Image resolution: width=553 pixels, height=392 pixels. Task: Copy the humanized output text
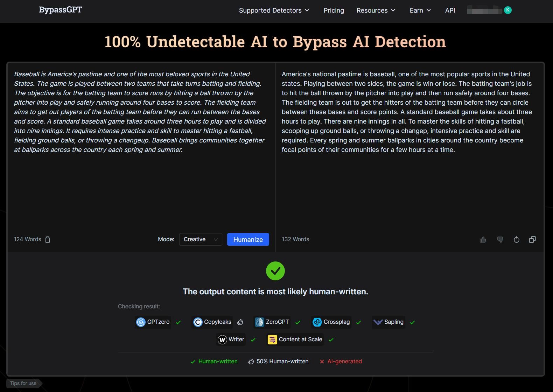coord(532,239)
